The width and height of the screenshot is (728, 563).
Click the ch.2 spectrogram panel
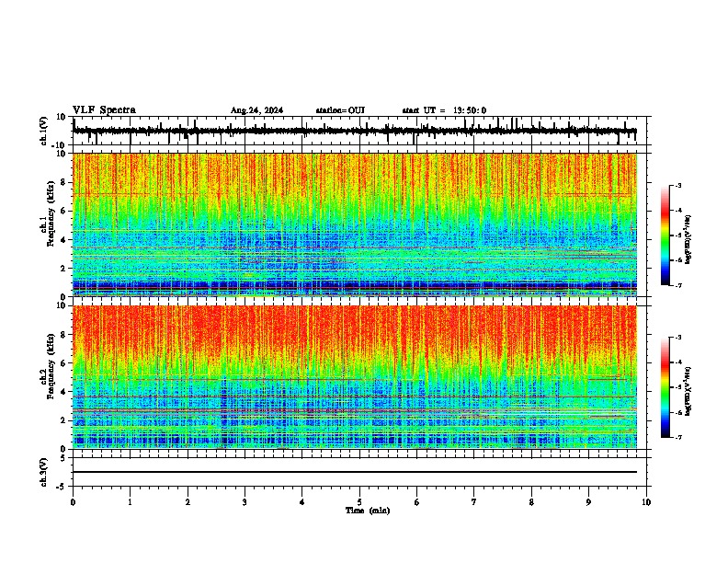pos(354,377)
